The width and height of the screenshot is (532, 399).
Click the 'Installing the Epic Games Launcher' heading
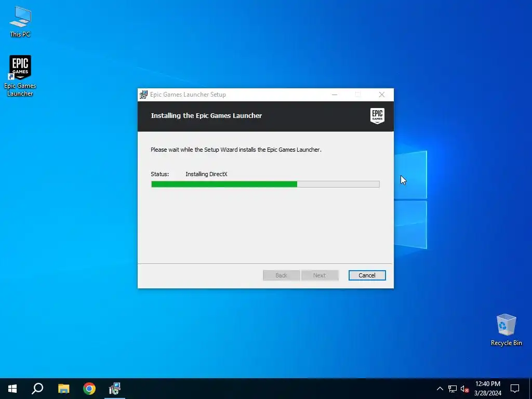pos(206,116)
